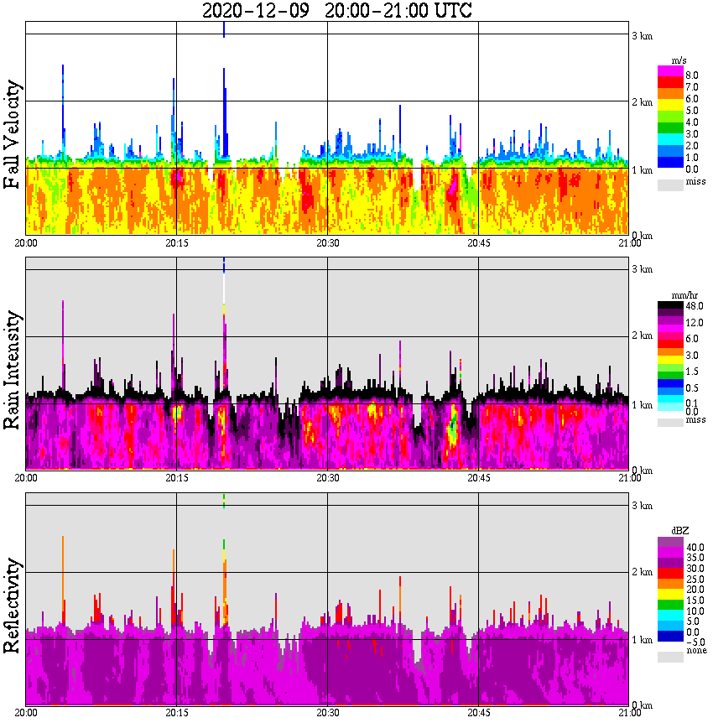Pick the light green swatch in m/s legend
Image resolution: width=713 pixels, height=728 pixels.
670,117
